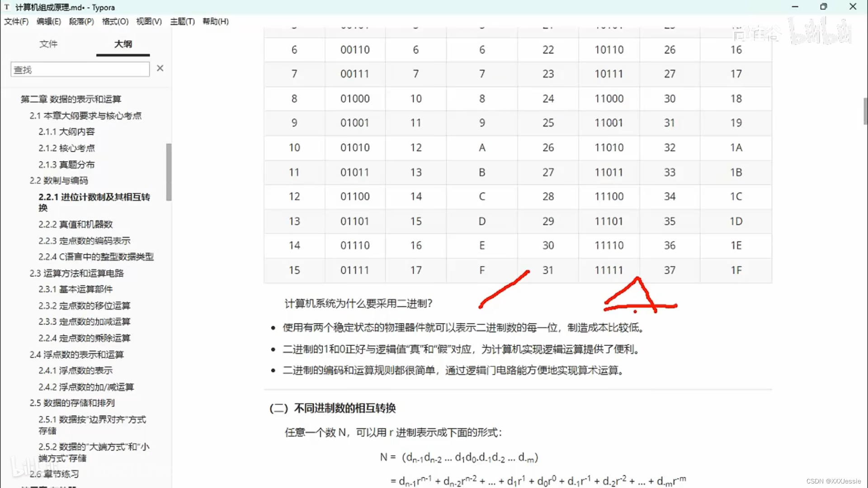Jump to 2.2.3 定点数的编码表示
Image resolution: width=868 pixels, height=488 pixels.
coord(84,240)
